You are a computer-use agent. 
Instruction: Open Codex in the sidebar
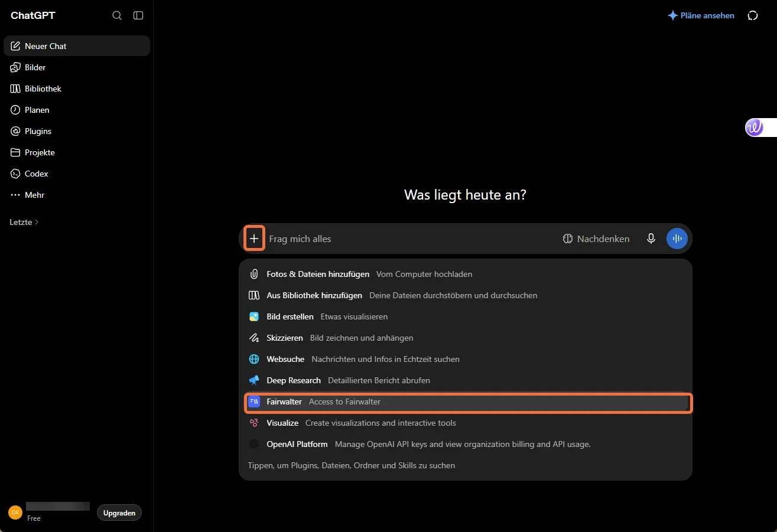(x=77, y=174)
